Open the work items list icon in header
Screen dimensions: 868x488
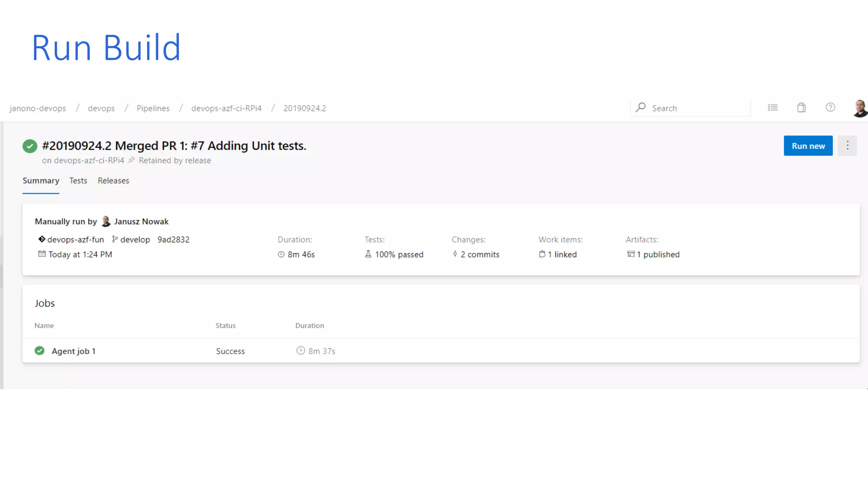[x=772, y=108]
